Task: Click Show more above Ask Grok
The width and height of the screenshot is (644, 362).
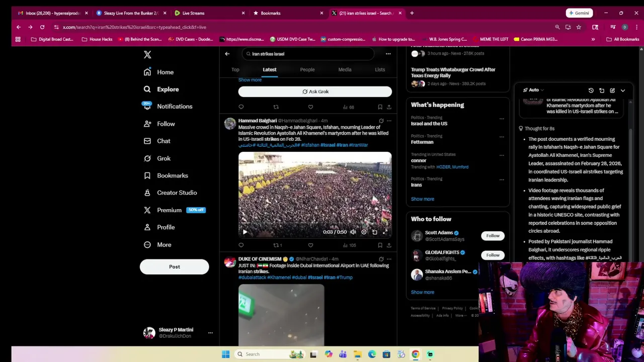Action: point(250,80)
